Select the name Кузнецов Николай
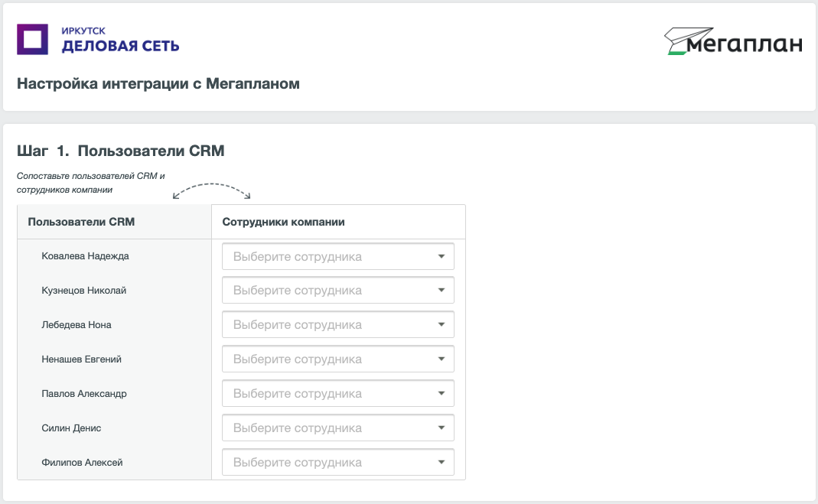 pos(84,291)
